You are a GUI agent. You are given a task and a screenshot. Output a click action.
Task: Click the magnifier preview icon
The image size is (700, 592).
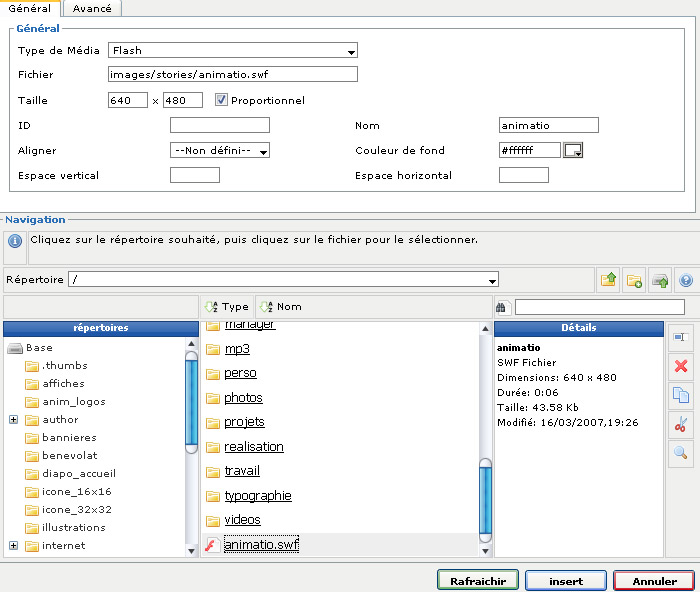(681, 453)
